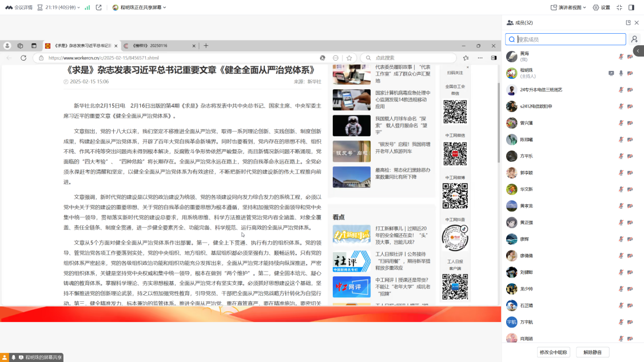Close the 成员 members panel
This screenshot has height=362, width=644.
click(637, 23)
